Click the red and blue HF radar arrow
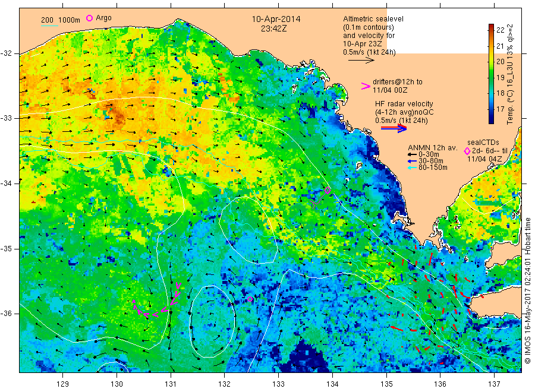 click(x=394, y=128)
